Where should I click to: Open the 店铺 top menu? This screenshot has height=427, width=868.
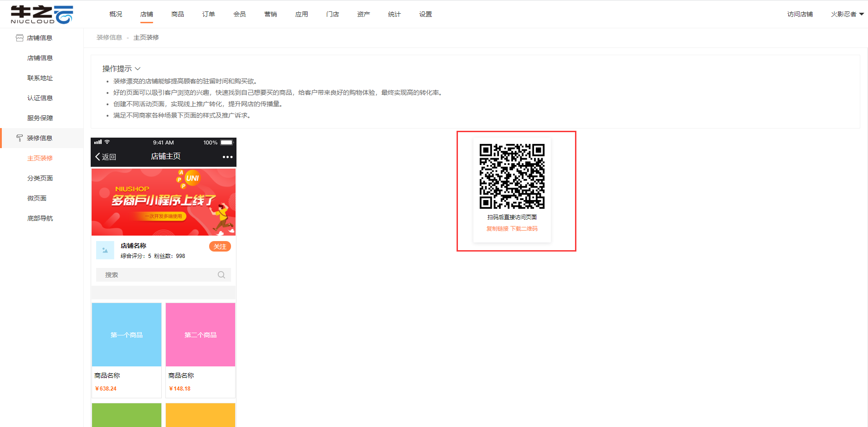click(x=147, y=14)
